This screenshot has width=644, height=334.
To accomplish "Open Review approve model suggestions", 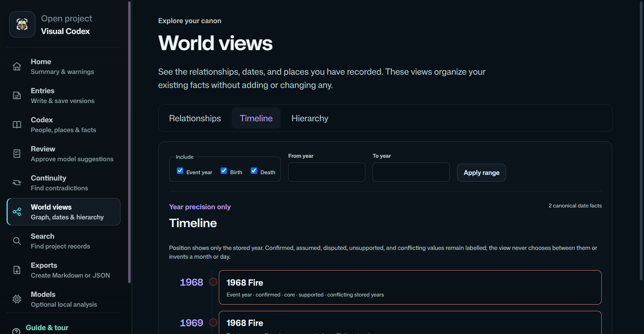I will pos(63,154).
